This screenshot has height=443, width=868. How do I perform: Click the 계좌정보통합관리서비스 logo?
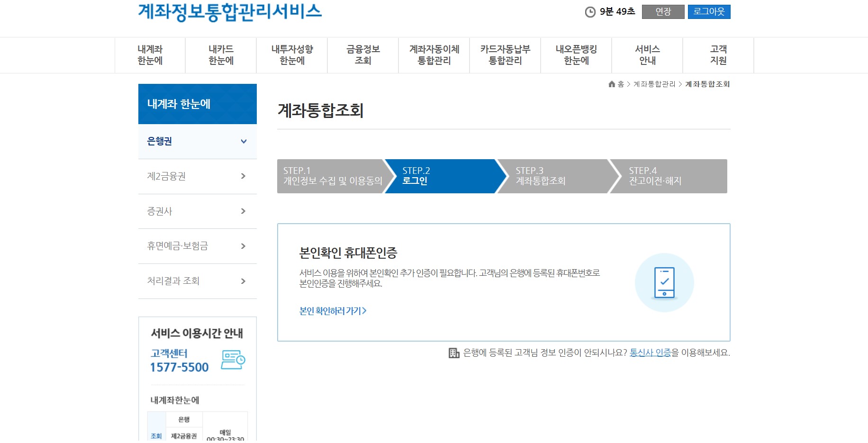click(x=229, y=12)
